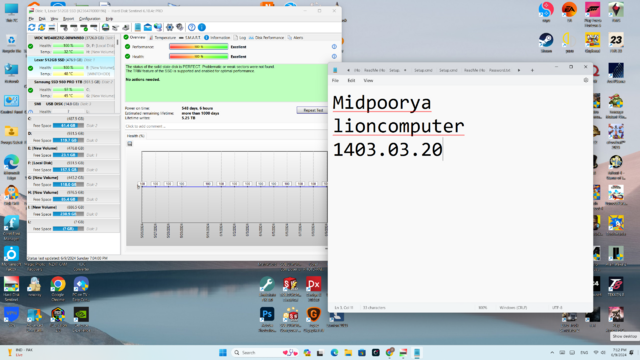Click the ENG language indicator in tray

(584, 353)
